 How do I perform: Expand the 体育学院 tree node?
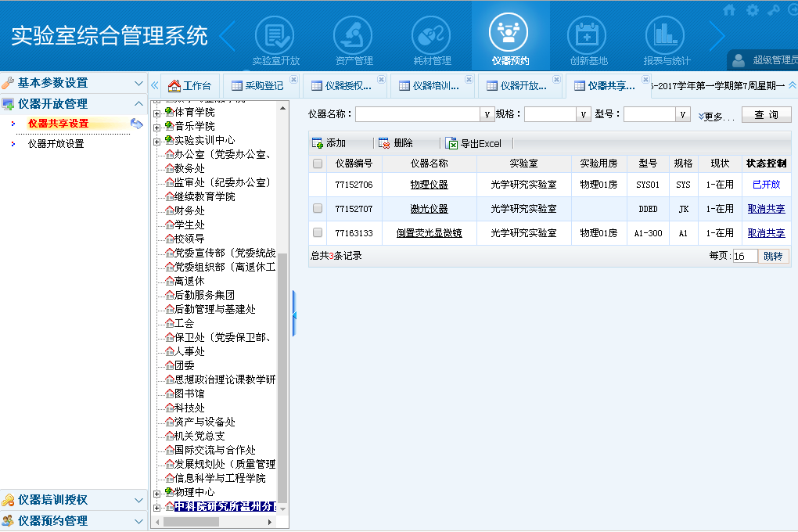(156, 113)
